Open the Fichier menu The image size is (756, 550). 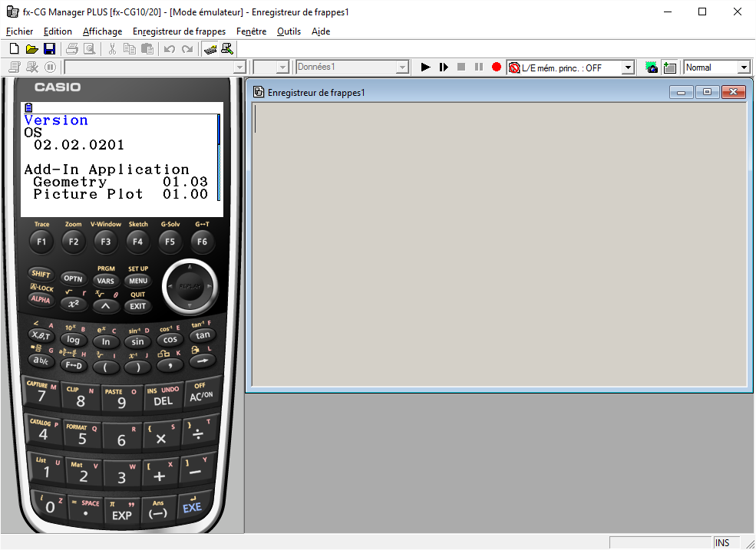pos(20,31)
